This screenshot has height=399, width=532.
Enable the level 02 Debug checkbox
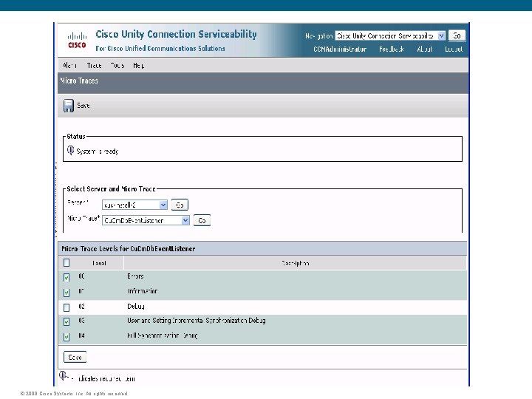[x=66, y=307]
